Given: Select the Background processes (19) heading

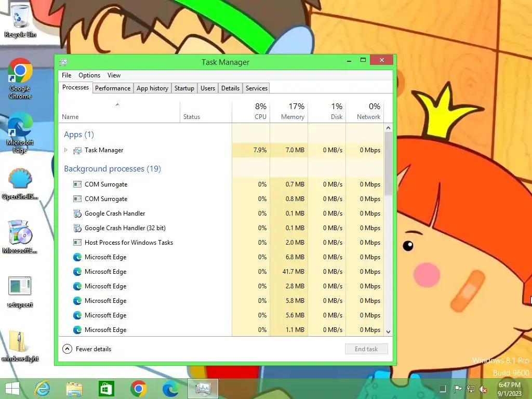Looking at the screenshot, I should [112, 169].
